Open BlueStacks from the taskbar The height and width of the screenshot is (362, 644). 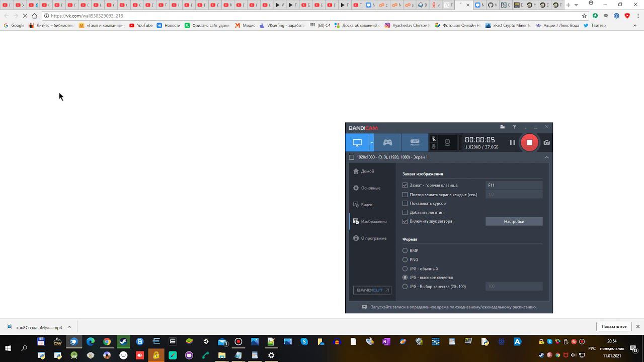pyautogui.click(x=189, y=342)
